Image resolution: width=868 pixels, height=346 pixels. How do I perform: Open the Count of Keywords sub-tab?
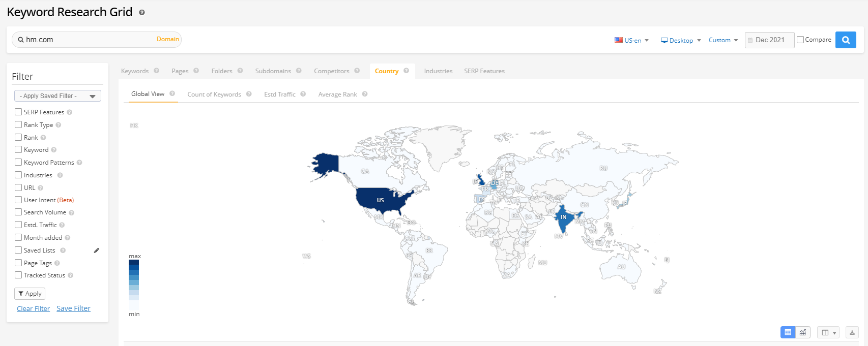point(214,95)
